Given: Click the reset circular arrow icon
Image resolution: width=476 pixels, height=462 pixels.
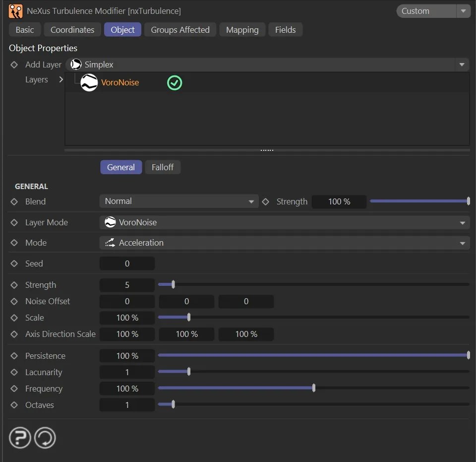Looking at the screenshot, I should pyautogui.click(x=45, y=438).
